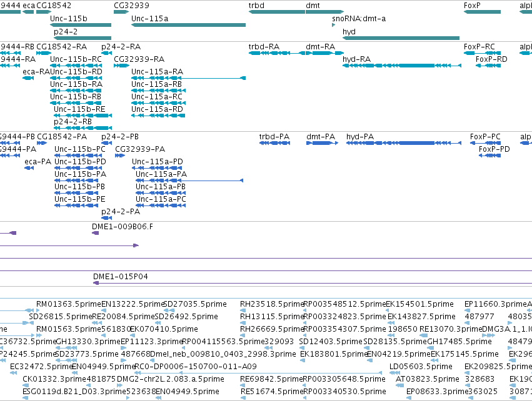The image size is (532, 401).
Task: Click the Unc-115b-RE transcript label
Action: 79,109
